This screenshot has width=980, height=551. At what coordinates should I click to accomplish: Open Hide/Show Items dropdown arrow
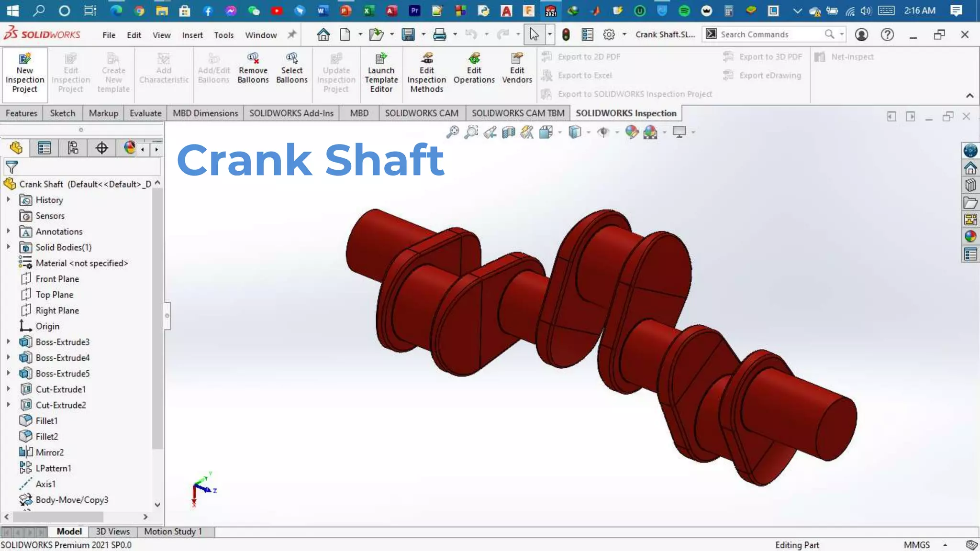[x=617, y=132]
